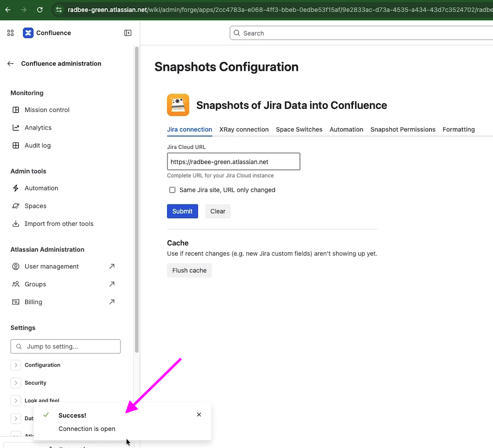Open the app switcher grid icon

[10, 33]
